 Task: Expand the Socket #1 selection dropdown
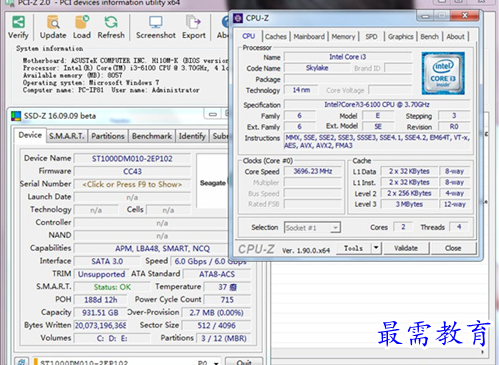[335, 228]
